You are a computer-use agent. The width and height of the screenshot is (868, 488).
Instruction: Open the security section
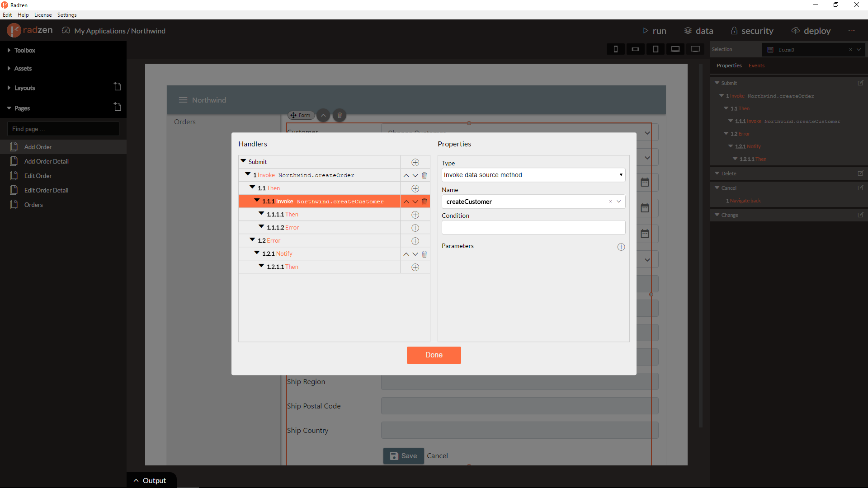[x=752, y=31]
